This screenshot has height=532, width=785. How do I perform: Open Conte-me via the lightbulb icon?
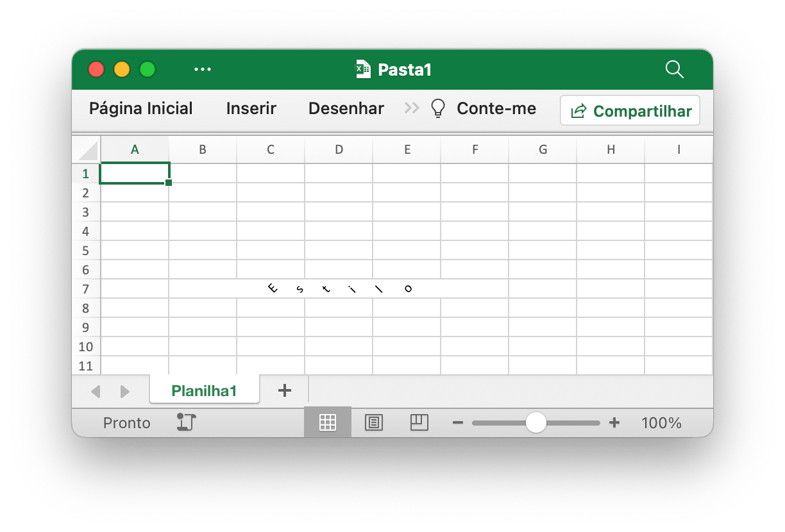pyautogui.click(x=438, y=108)
